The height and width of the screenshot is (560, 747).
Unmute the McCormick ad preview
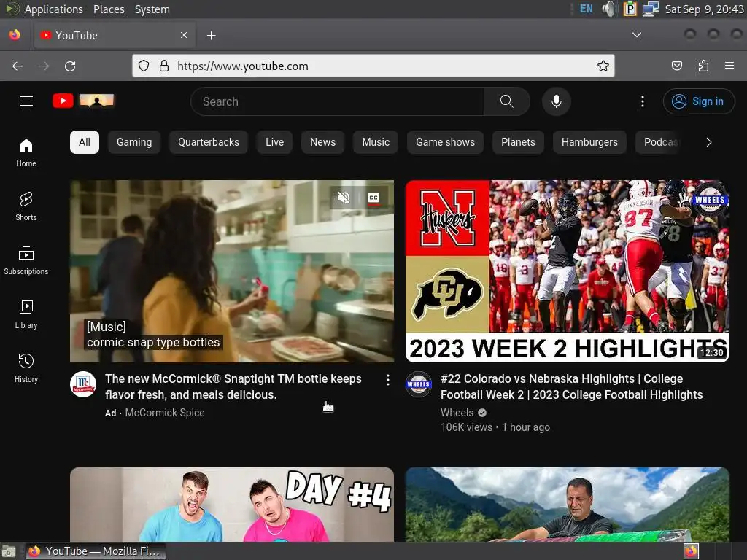pyautogui.click(x=344, y=198)
